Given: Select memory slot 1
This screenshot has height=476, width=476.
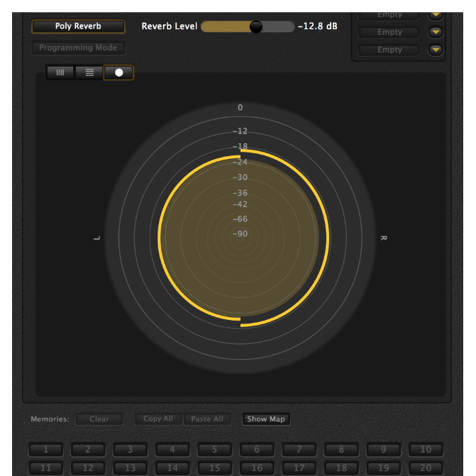Looking at the screenshot, I should coord(46,450).
